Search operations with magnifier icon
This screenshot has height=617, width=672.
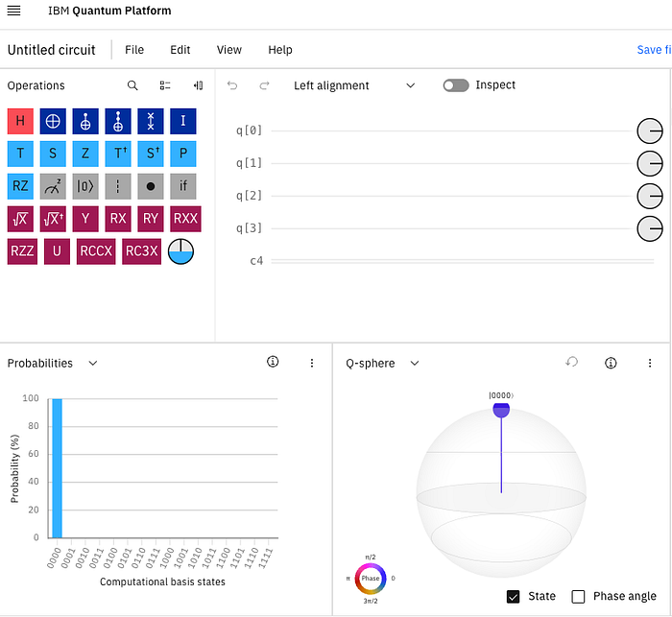click(132, 85)
